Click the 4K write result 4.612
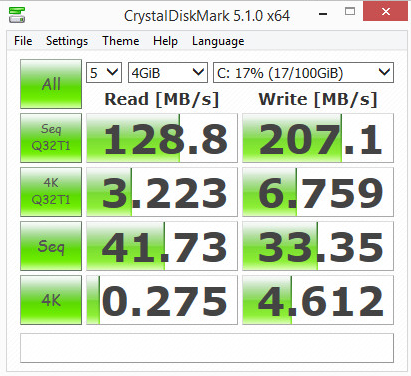The height and width of the screenshot is (376, 411). 318,300
